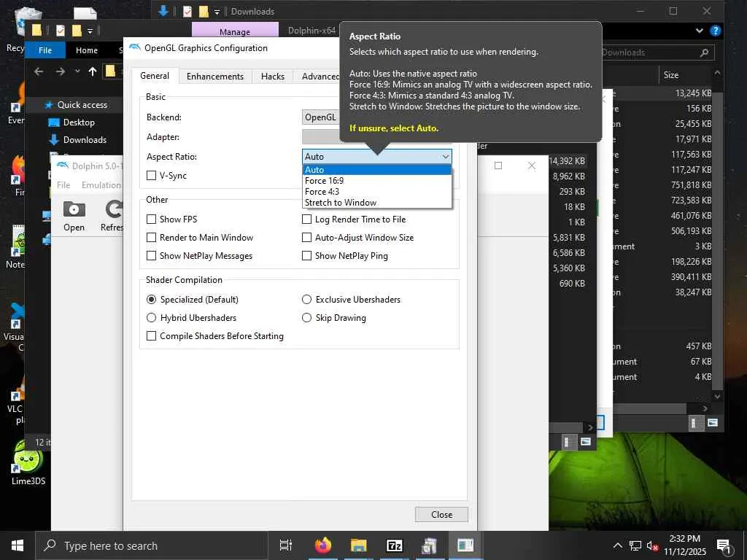747x560 pixels.
Task: Open the taskbar clock and date
Action: coord(684,545)
